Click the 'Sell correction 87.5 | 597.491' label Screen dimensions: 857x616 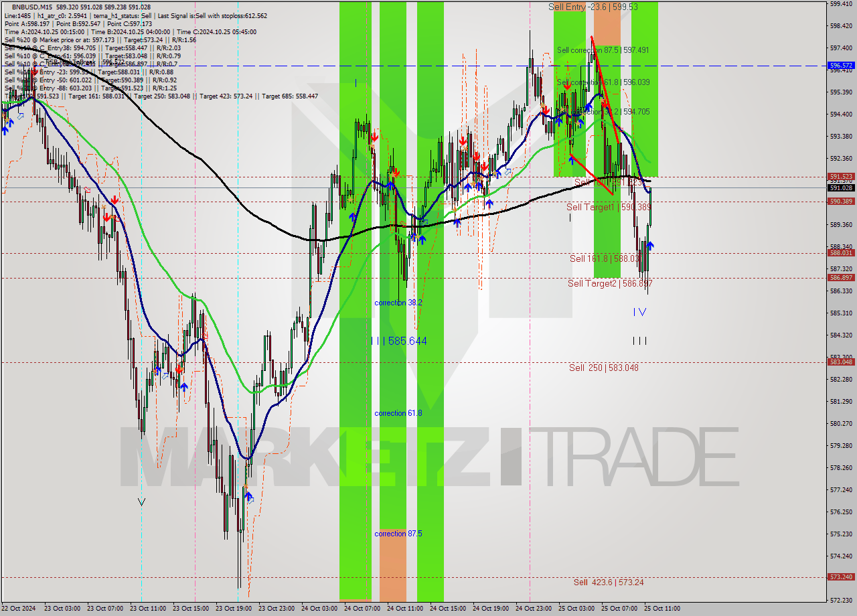pyautogui.click(x=603, y=50)
